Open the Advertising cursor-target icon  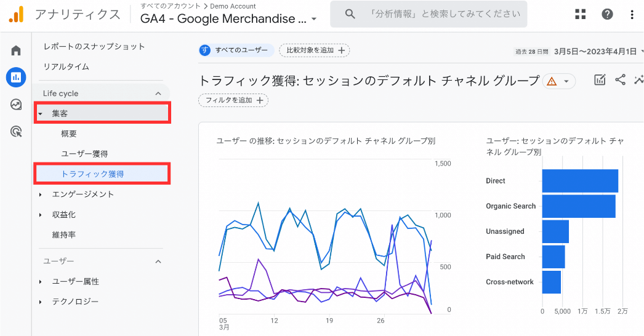click(16, 132)
